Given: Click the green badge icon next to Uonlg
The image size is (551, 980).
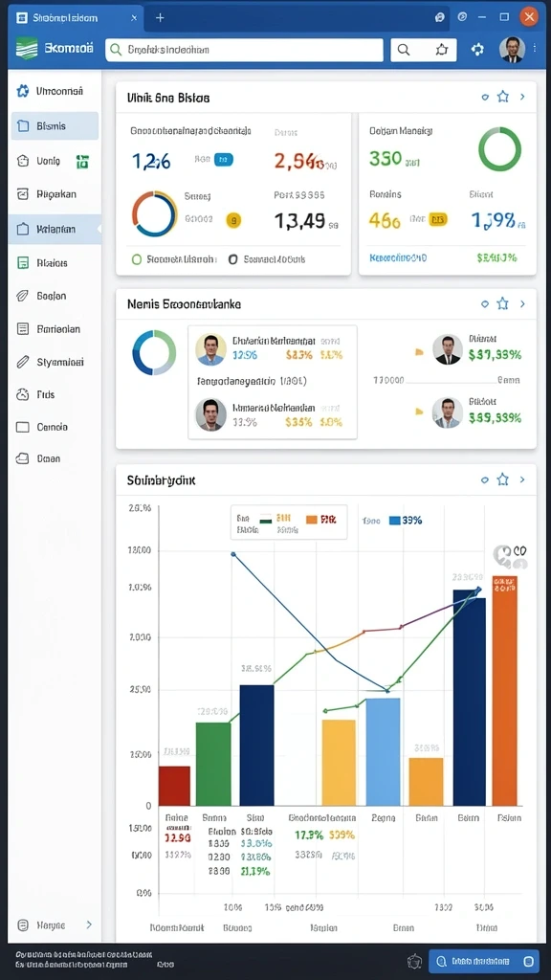Looking at the screenshot, I should coord(82,162).
